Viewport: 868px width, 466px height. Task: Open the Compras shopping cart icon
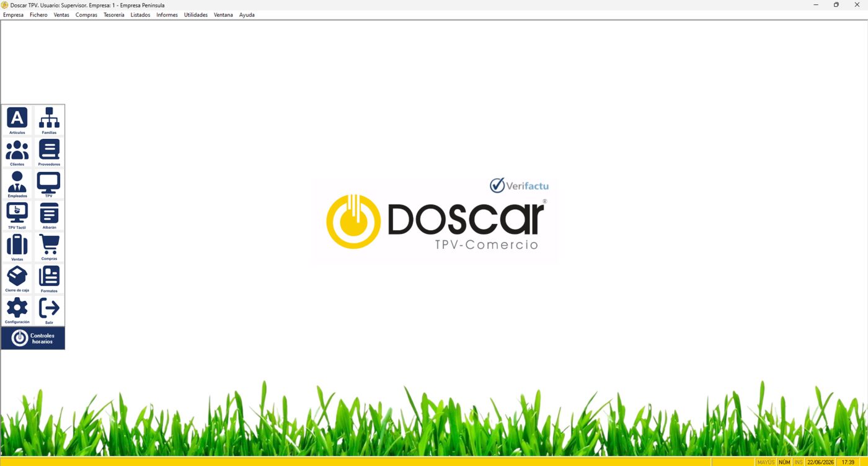point(49,247)
